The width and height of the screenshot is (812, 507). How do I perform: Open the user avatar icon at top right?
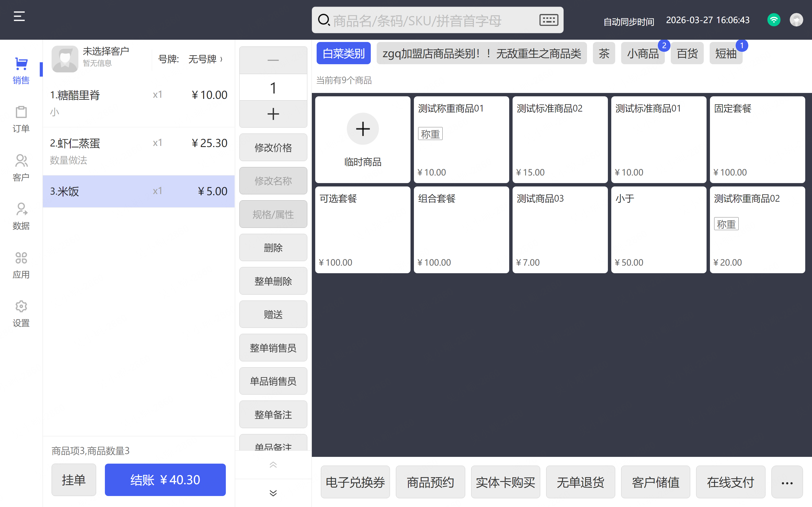point(796,20)
